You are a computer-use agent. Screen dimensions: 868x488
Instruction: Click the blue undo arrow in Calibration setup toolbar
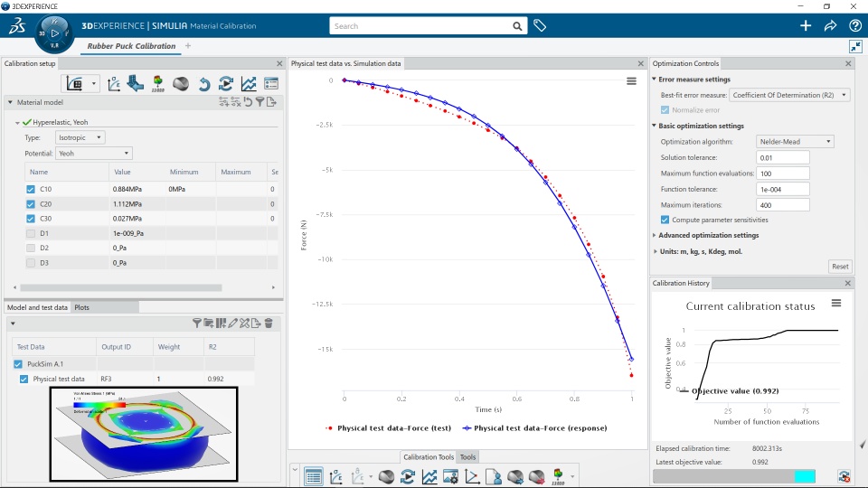pyautogui.click(x=203, y=84)
